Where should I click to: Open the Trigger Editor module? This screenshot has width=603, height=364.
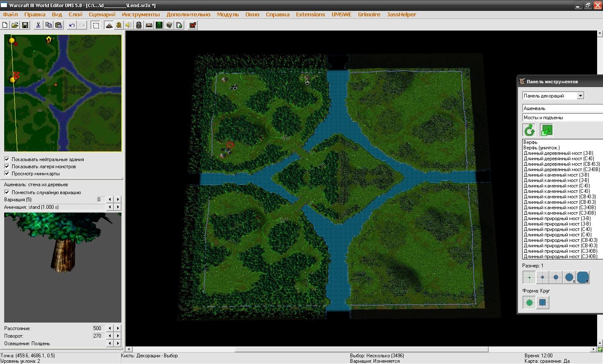coord(119,25)
